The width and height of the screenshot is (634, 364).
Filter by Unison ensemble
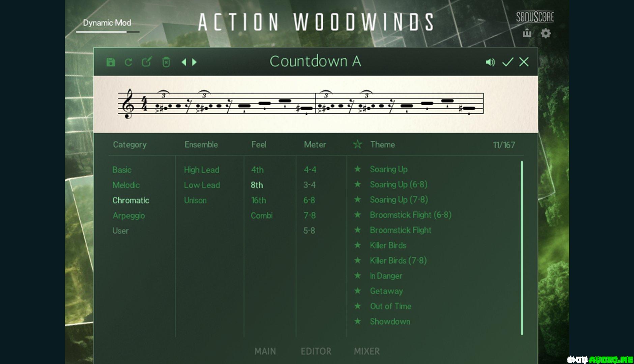click(195, 200)
